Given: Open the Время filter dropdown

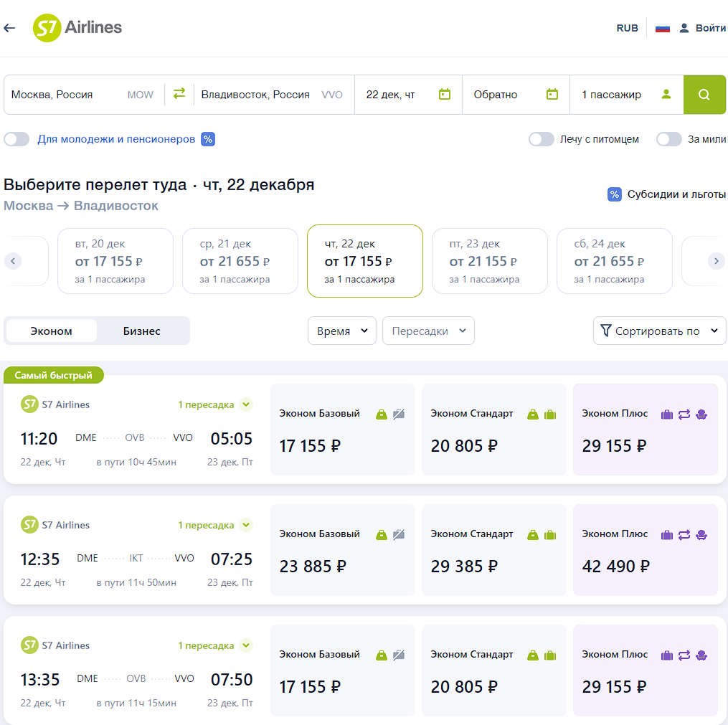Looking at the screenshot, I should tap(342, 331).
